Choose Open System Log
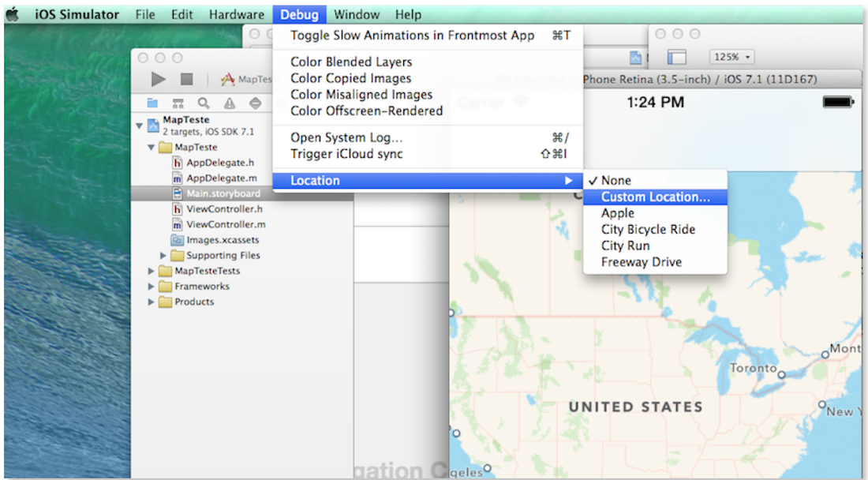Screen dimensions: 868x480 pyautogui.click(x=428, y=137)
